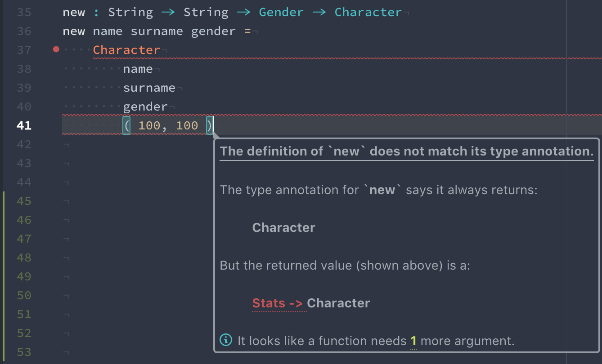Click the bold 'Character' expected type in tooltip
Screen dimensions: 602x364
pyautogui.click(x=283, y=228)
